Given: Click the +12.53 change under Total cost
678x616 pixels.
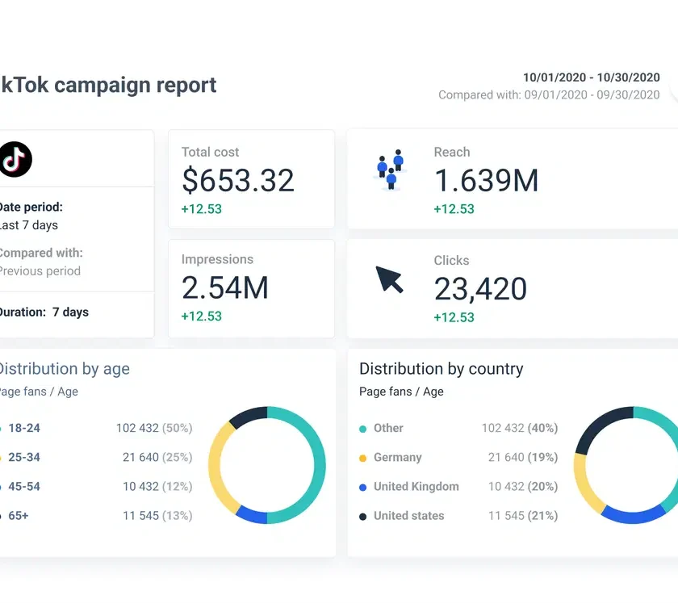Looking at the screenshot, I should point(202,209).
